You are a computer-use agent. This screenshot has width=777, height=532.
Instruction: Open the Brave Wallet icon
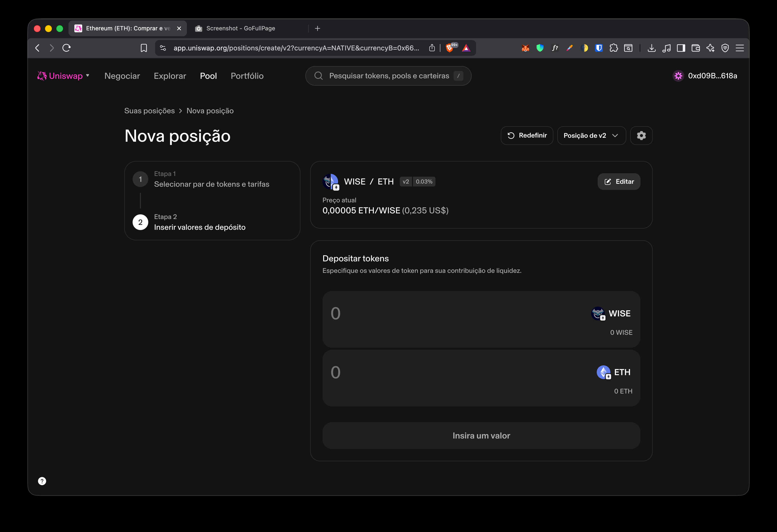[696, 48]
